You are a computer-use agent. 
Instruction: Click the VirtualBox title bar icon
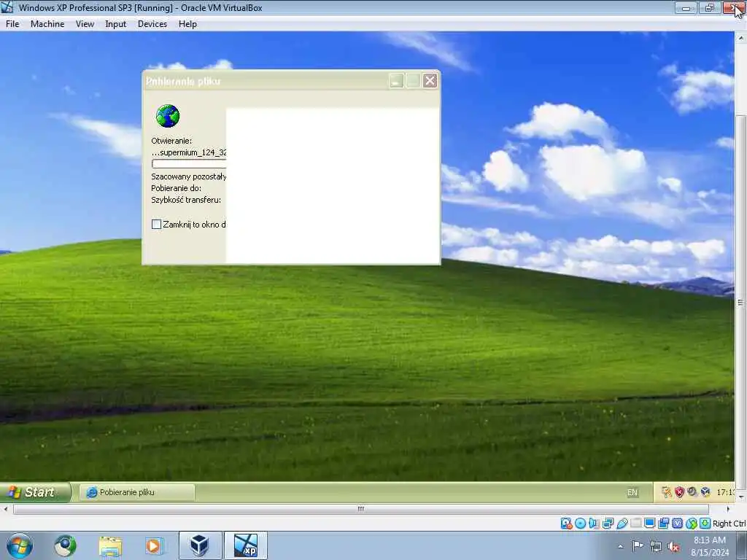tap(7, 7)
